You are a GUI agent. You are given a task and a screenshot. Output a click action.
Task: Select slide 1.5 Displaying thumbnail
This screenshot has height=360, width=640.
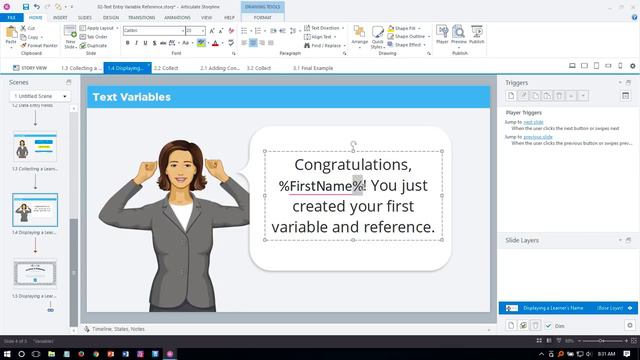pos(35,273)
